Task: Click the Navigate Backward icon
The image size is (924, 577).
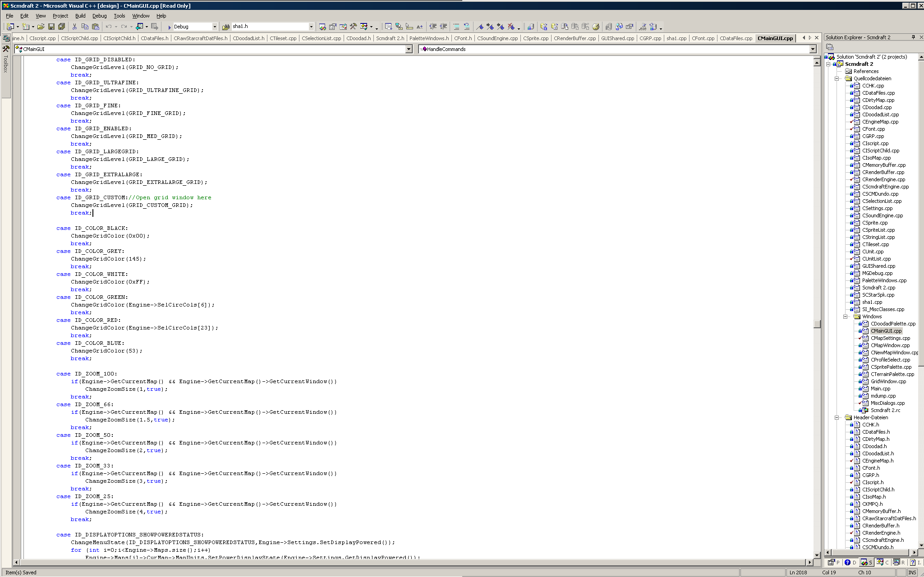Action: pos(139,27)
